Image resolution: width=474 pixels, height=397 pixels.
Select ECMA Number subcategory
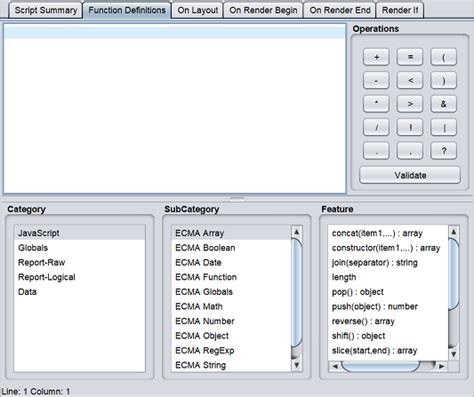point(231,321)
